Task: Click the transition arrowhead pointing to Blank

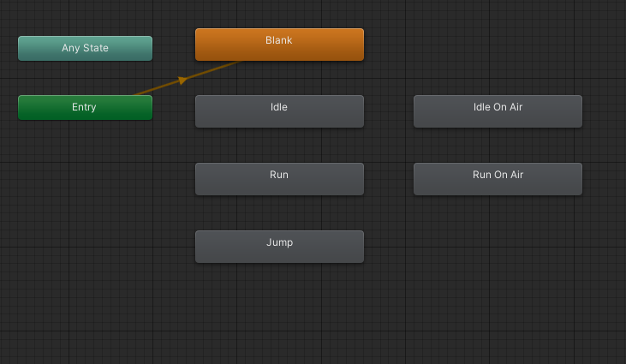Action: [182, 80]
